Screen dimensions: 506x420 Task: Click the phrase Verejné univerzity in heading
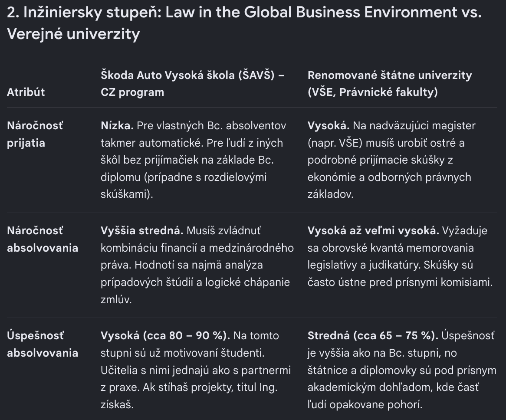(73, 34)
